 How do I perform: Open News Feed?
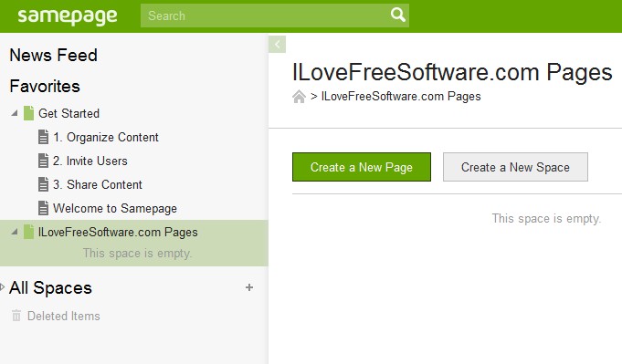53,55
